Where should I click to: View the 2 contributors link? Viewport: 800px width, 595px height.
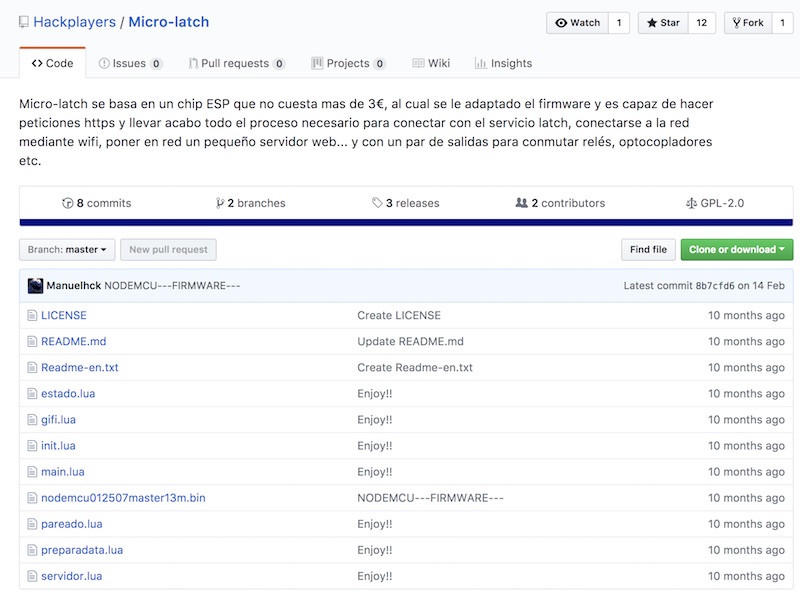(560, 203)
